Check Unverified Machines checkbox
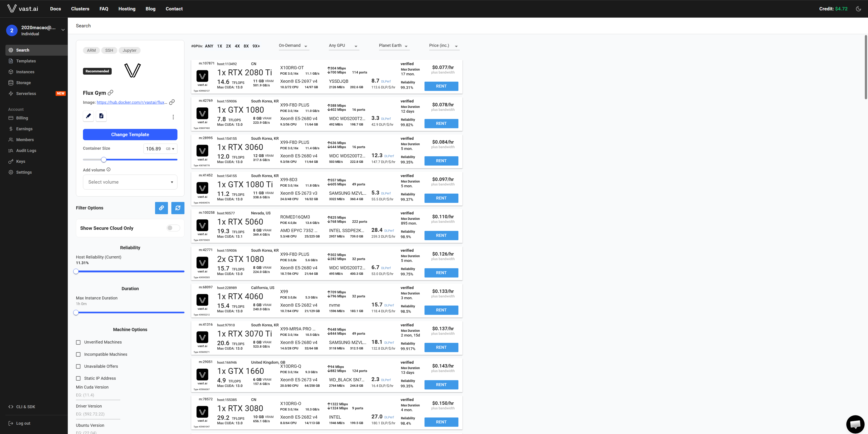The image size is (868, 434). 78,342
